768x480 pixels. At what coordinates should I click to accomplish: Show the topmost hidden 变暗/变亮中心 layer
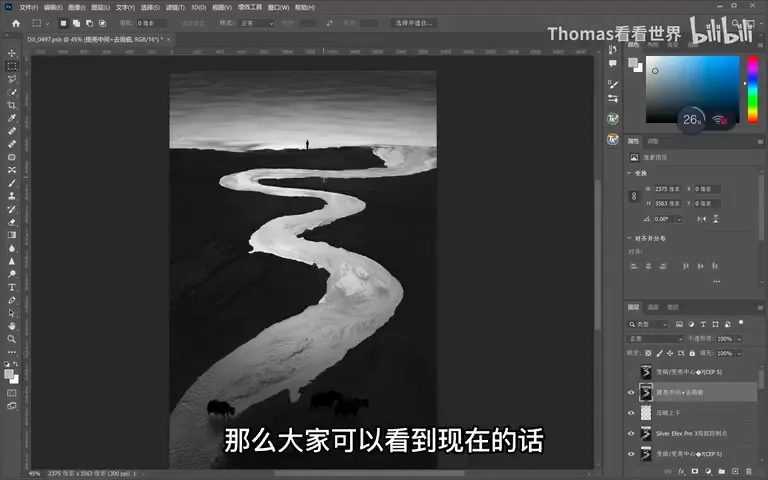(x=631, y=372)
